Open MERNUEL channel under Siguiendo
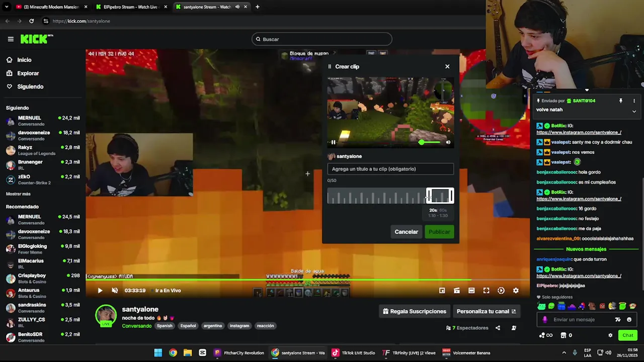The width and height of the screenshot is (644, 362). (43, 121)
